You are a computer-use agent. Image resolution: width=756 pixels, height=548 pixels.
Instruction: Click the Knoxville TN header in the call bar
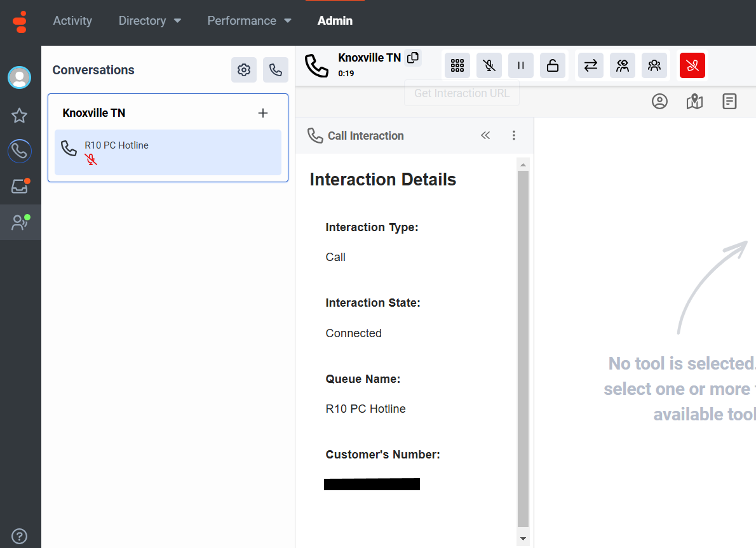(x=369, y=58)
